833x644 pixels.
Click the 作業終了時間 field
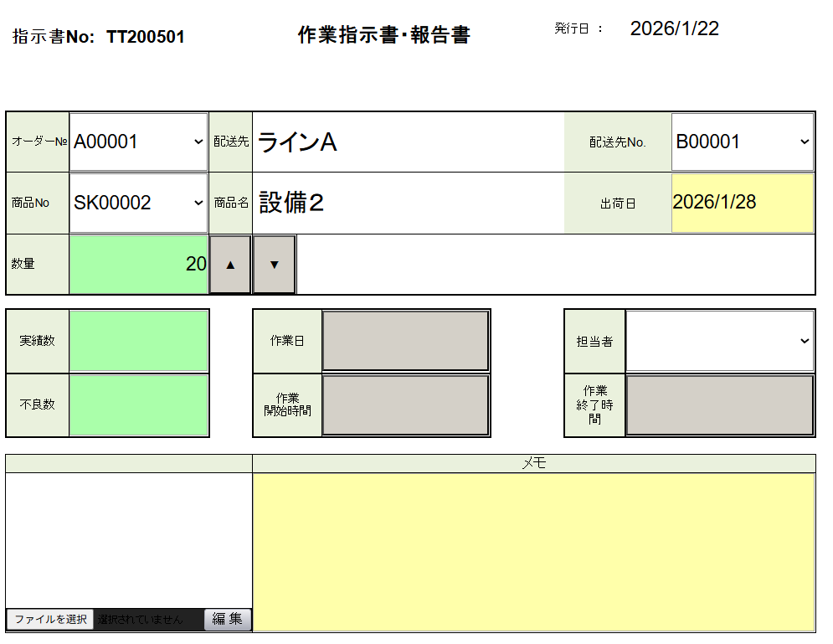tap(720, 405)
